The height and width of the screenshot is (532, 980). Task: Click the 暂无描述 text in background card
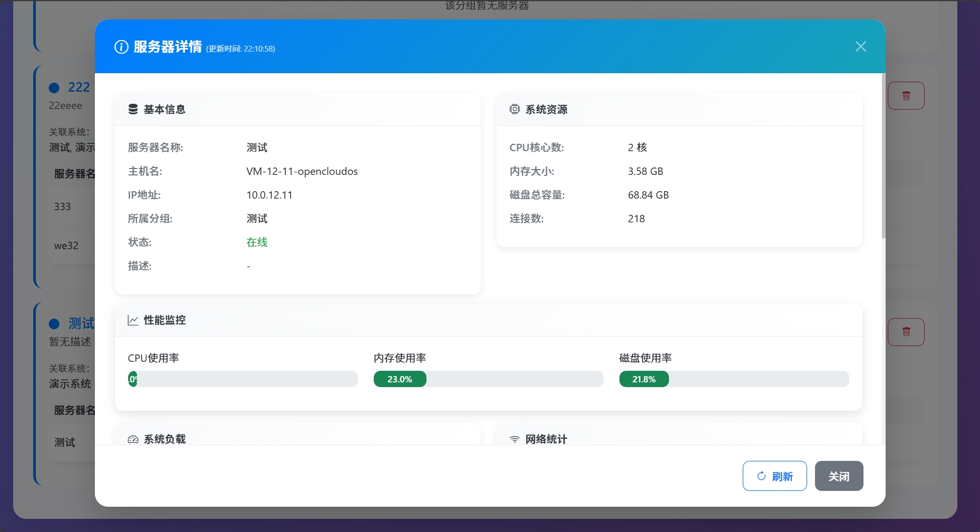[x=70, y=342]
